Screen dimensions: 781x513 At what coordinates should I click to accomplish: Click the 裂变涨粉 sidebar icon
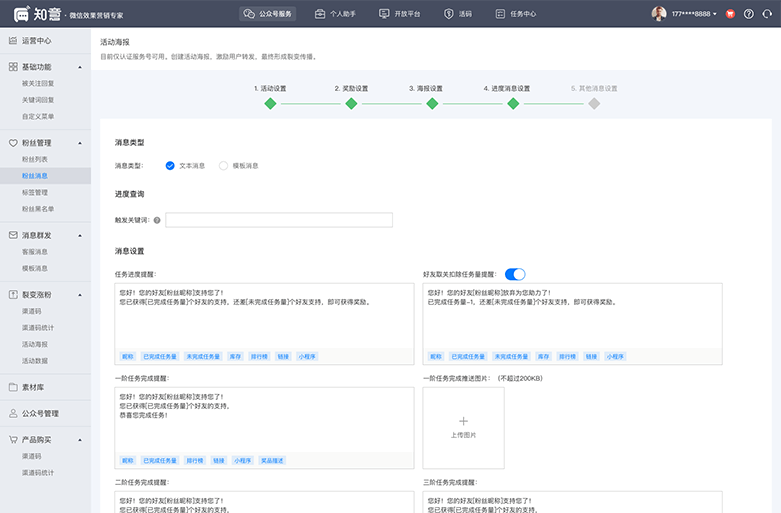[13, 294]
